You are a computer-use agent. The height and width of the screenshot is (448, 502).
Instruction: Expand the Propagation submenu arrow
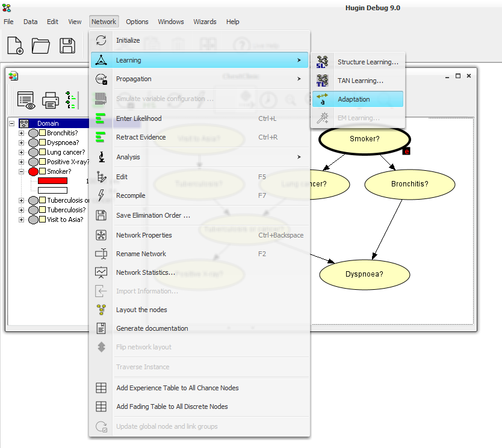(299, 79)
